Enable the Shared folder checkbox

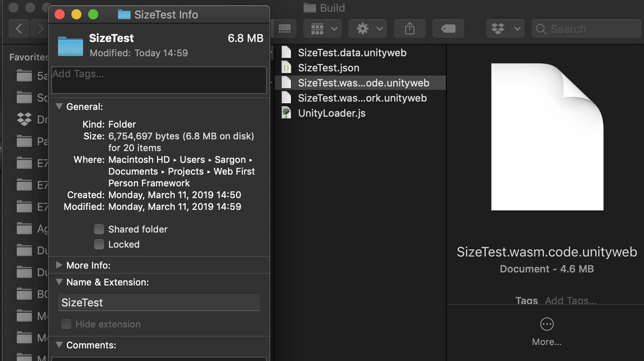tap(99, 229)
